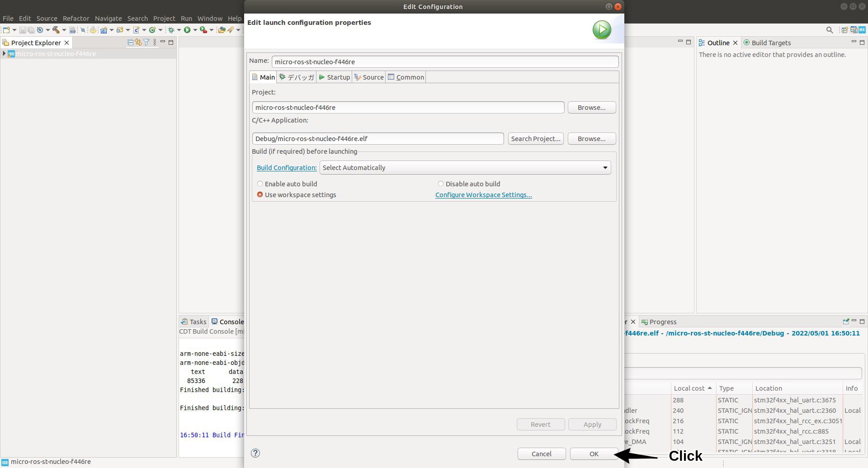Viewport: 868px width, 468px height.
Task: Close the Project Explorer view
Action: [67, 43]
